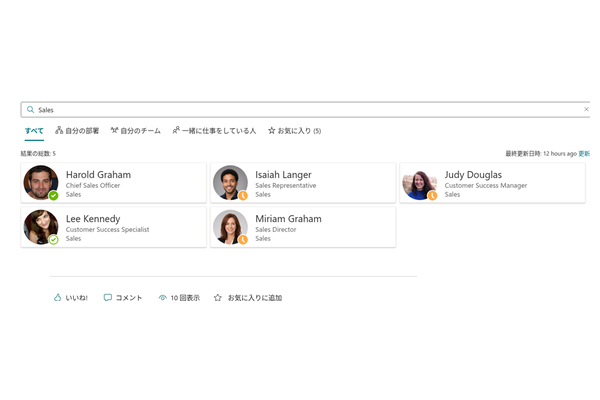Open Judy Douglas's profile photo

(420, 183)
